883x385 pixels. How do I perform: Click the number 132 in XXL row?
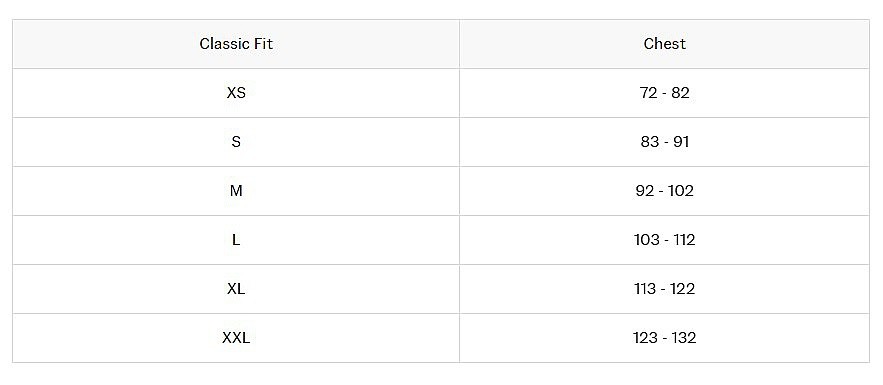point(683,338)
